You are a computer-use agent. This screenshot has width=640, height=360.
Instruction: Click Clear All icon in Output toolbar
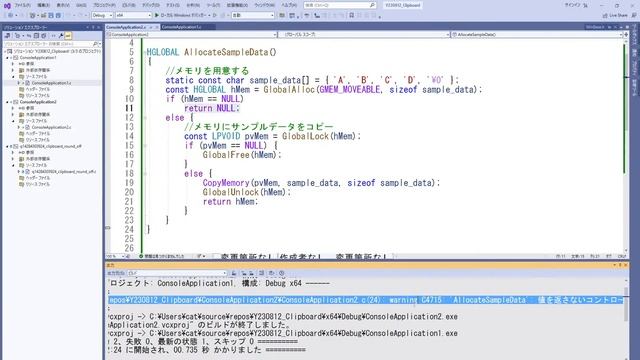pos(261,273)
